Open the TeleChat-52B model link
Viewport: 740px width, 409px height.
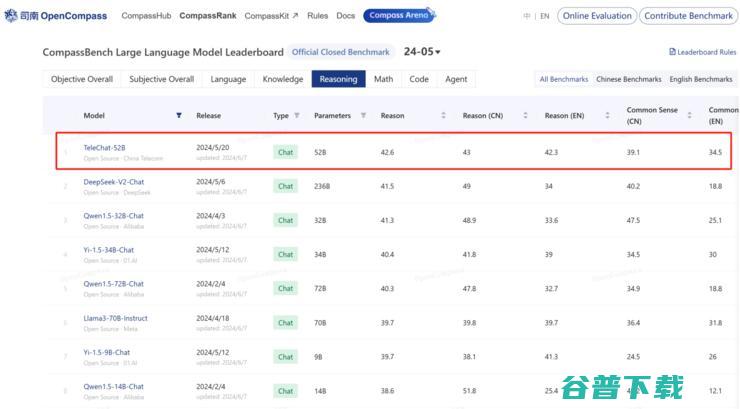tap(104, 148)
